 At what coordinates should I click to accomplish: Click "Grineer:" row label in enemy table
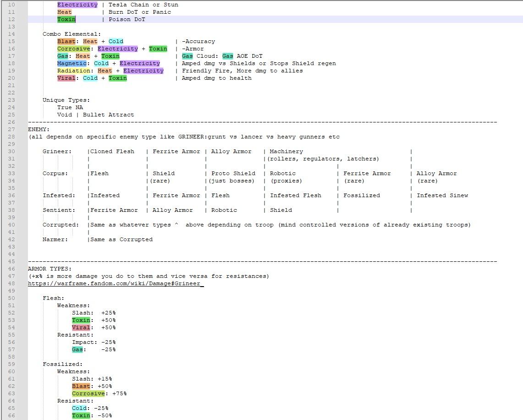coord(57,151)
